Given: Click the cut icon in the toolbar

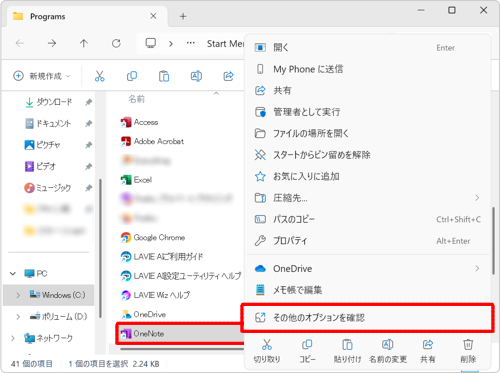Looking at the screenshot, I should (99, 76).
